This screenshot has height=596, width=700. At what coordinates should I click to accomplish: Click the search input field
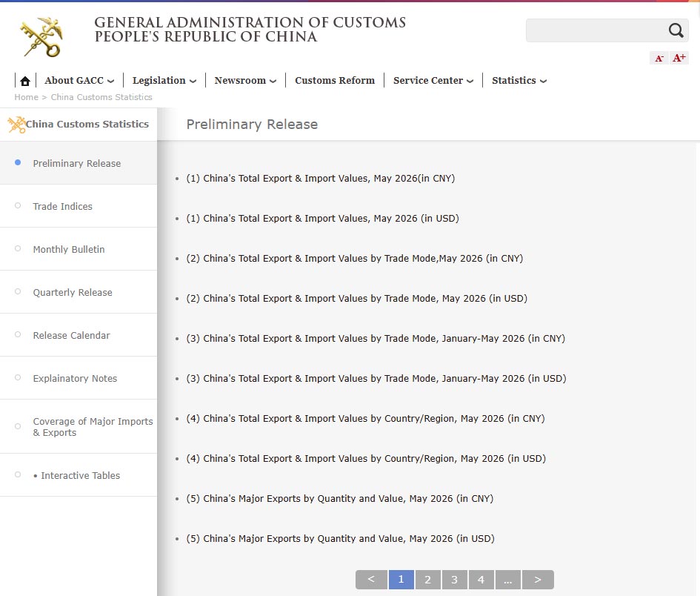[596, 30]
